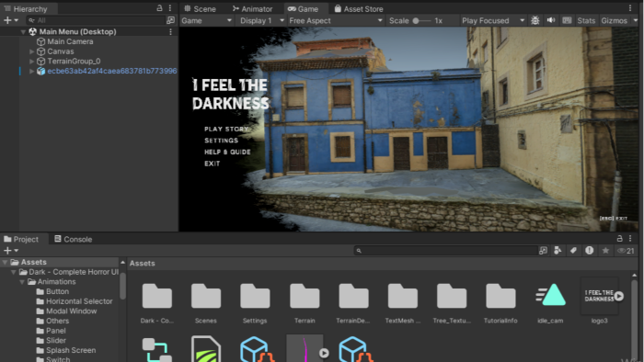Click the Project panel lock icon
The image size is (644, 362).
[619, 238]
